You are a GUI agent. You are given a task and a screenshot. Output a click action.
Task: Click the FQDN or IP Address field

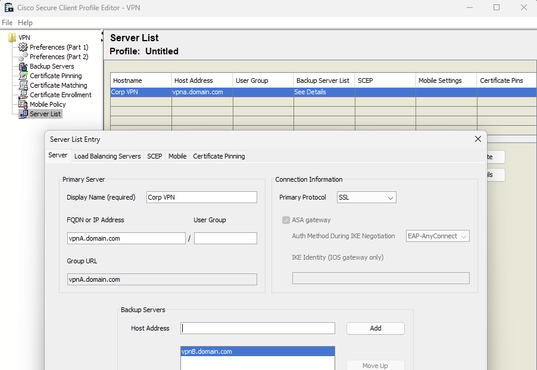pos(126,238)
